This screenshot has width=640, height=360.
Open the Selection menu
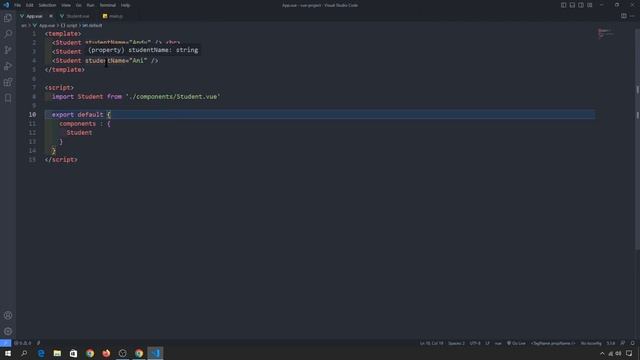point(47,5)
